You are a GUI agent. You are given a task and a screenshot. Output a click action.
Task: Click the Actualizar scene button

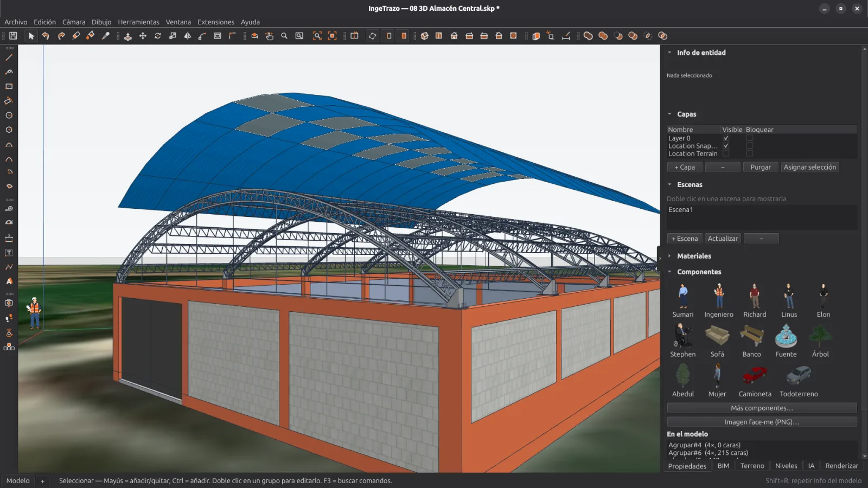coord(723,239)
